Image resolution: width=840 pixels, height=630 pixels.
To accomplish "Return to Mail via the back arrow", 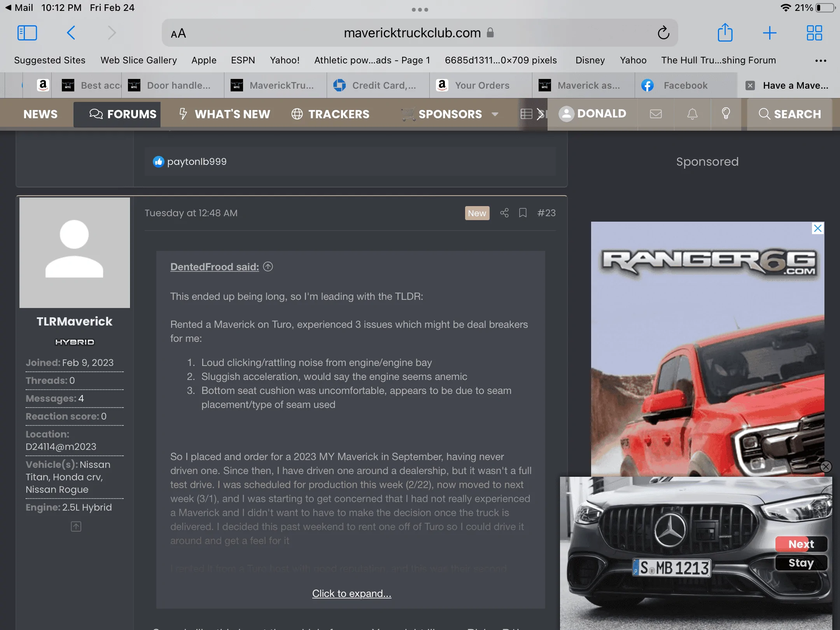I will 19,8.
